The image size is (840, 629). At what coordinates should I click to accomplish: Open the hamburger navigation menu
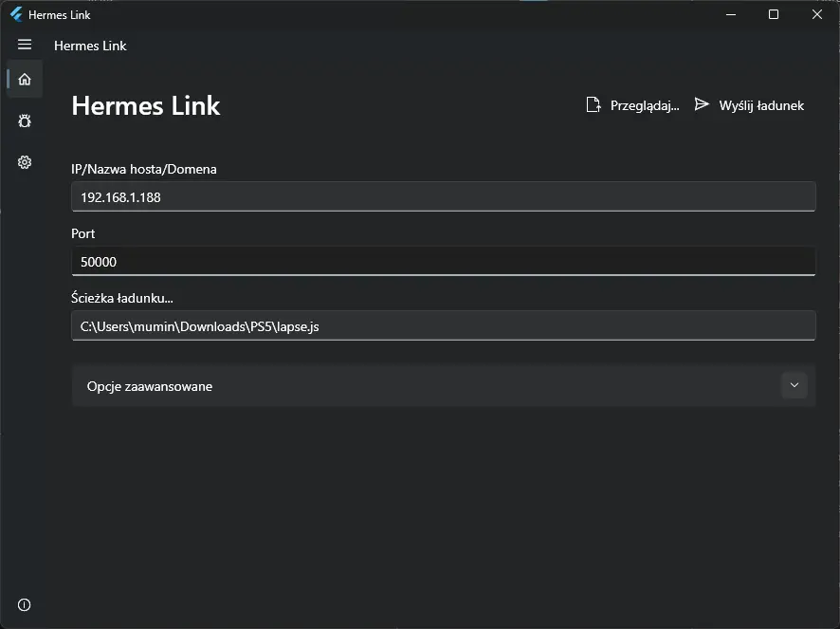pyautogui.click(x=25, y=45)
